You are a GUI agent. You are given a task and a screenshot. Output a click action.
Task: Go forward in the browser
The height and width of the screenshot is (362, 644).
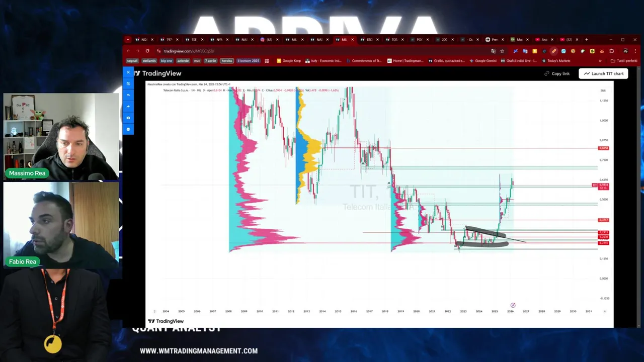138,51
